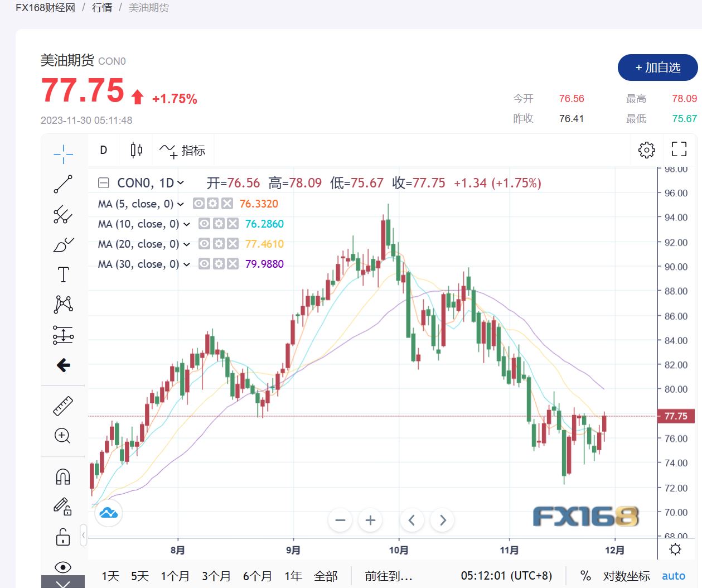Select the pitchfork tool
Screen dimensions: 702x588
[x=64, y=214]
